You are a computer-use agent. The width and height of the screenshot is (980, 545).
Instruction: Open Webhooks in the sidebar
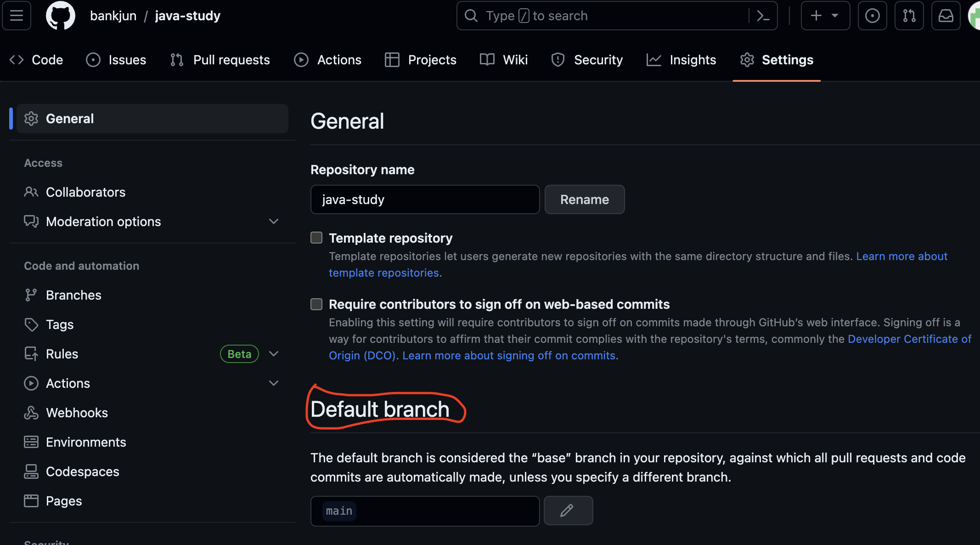(x=77, y=413)
